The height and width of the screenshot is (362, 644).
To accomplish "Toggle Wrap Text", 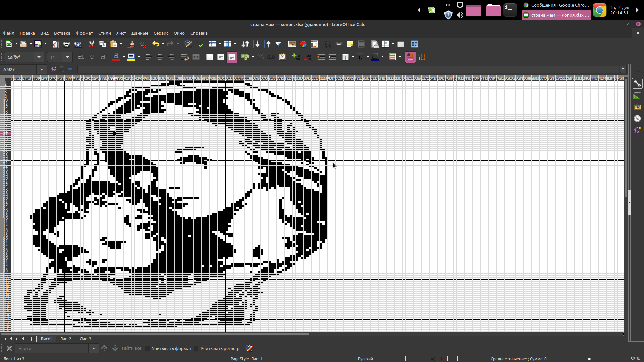I will click(184, 57).
